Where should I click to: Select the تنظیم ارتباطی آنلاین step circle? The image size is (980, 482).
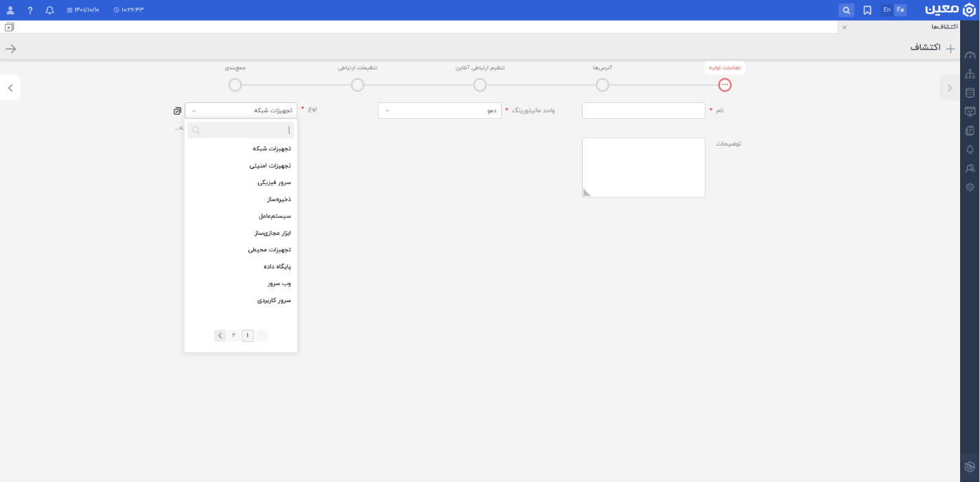480,85
